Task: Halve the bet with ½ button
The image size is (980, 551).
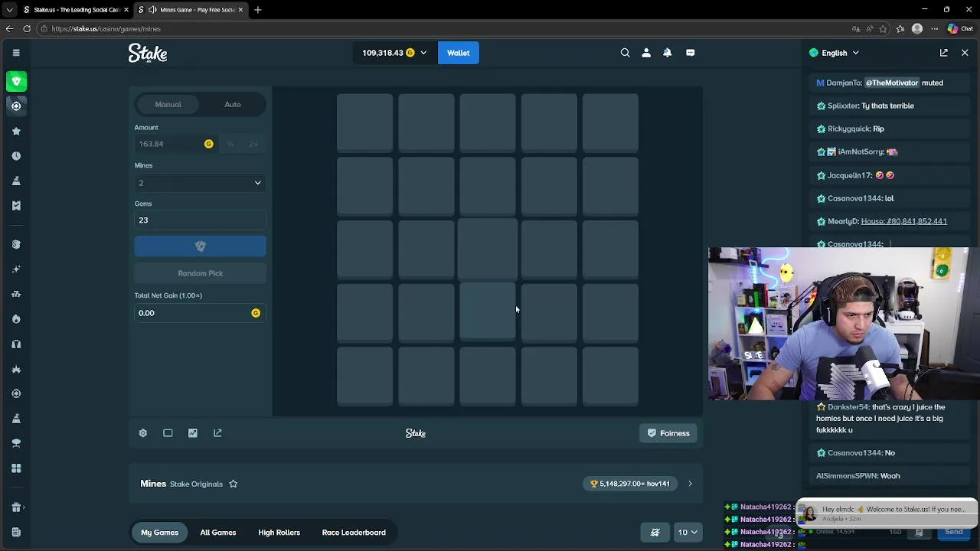Action: click(230, 144)
